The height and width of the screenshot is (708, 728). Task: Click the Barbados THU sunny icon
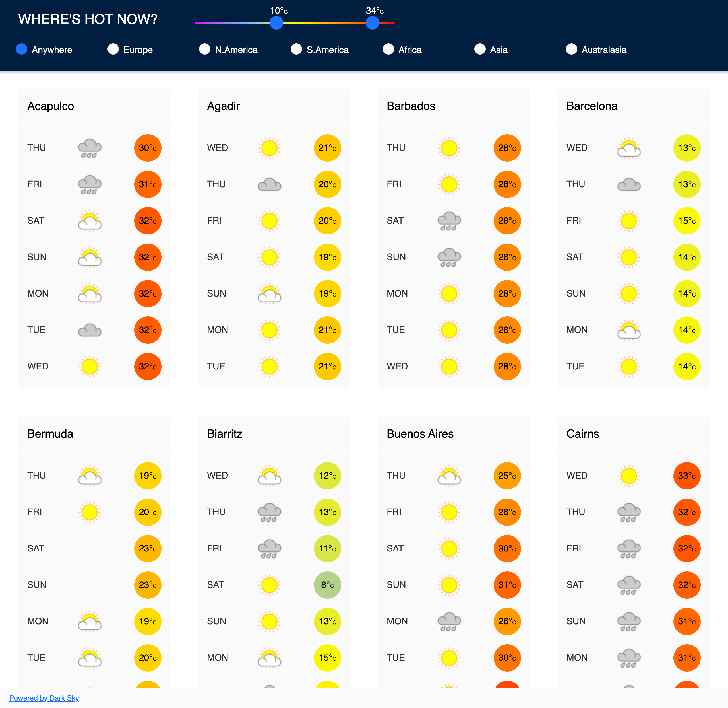pyautogui.click(x=449, y=148)
